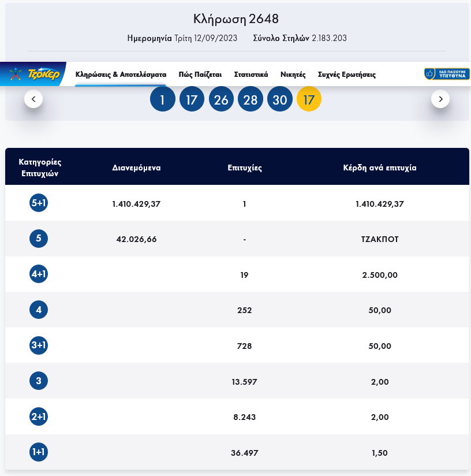Open Κληρώσεις & Αποτελέσματα tab
Image resolution: width=471 pixels, height=476 pixels.
pyautogui.click(x=121, y=75)
